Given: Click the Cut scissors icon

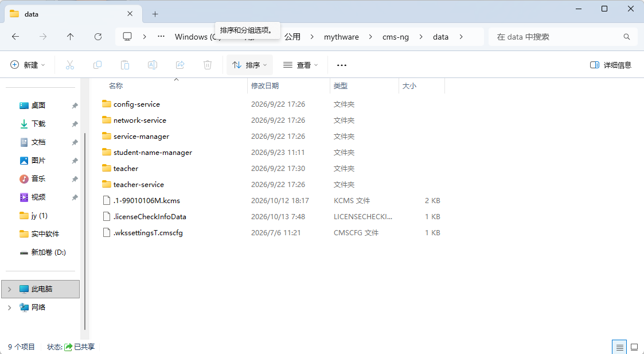Looking at the screenshot, I should (x=70, y=65).
